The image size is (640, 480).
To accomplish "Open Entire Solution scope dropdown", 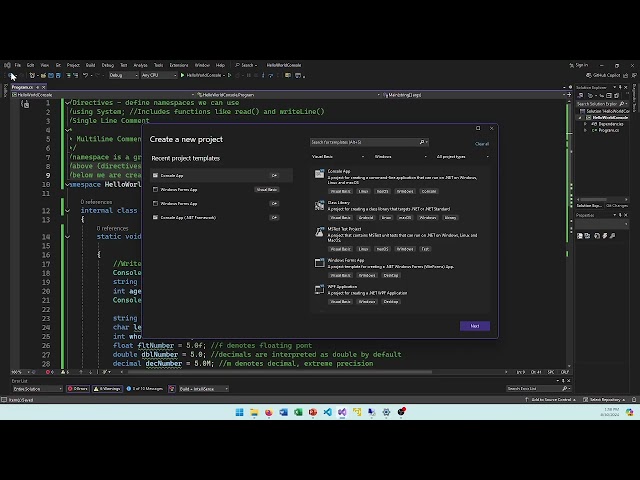I will (37, 389).
